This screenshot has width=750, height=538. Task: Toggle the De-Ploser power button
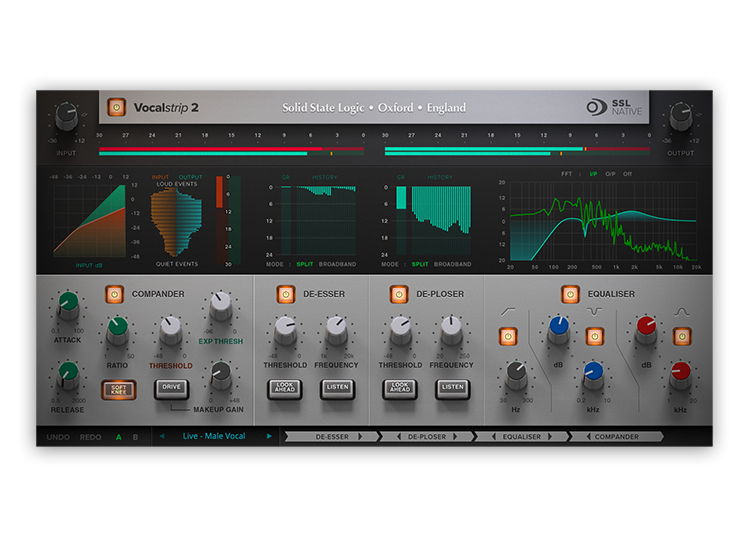pos(398,294)
